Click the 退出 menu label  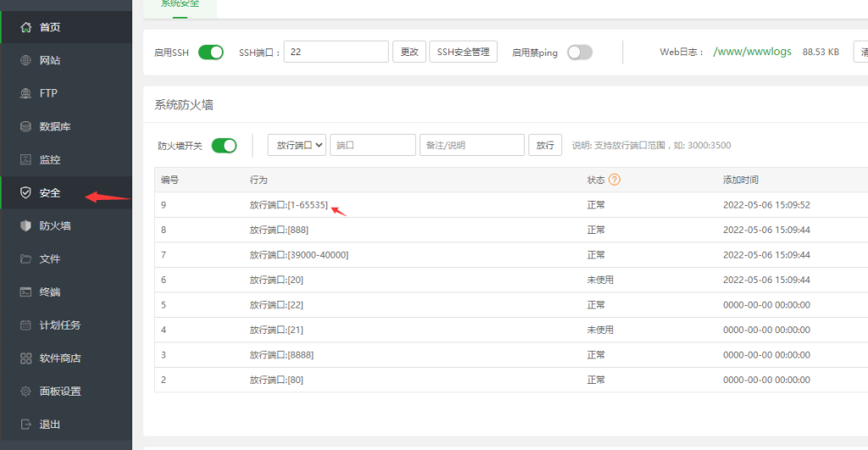click(x=50, y=425)
